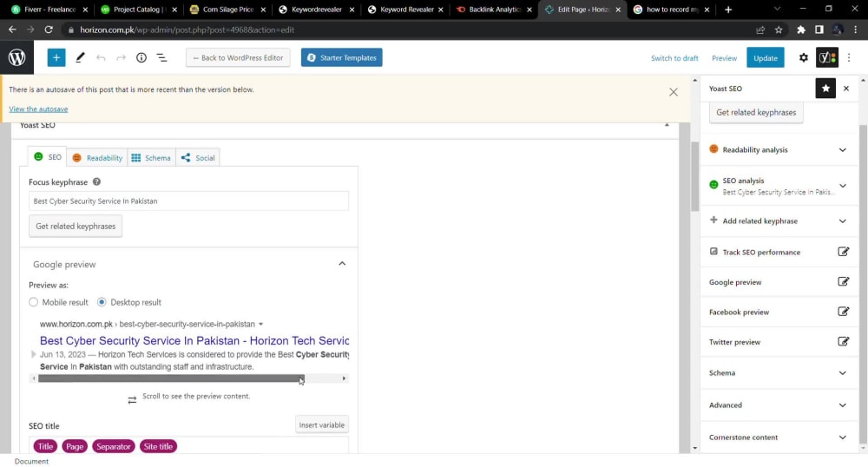Open URL dropdown arrow in Google preview
The width and height of the screenshot is (868, 467).
point(260,325)
